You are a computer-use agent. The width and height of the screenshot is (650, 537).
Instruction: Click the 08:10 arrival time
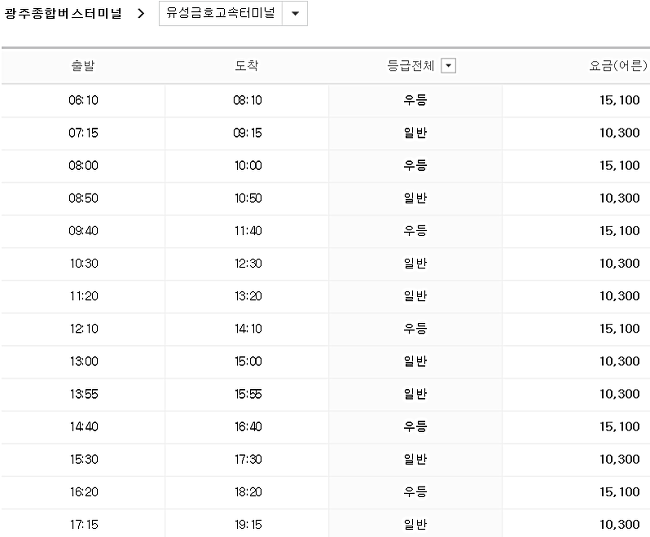(247, 100)
